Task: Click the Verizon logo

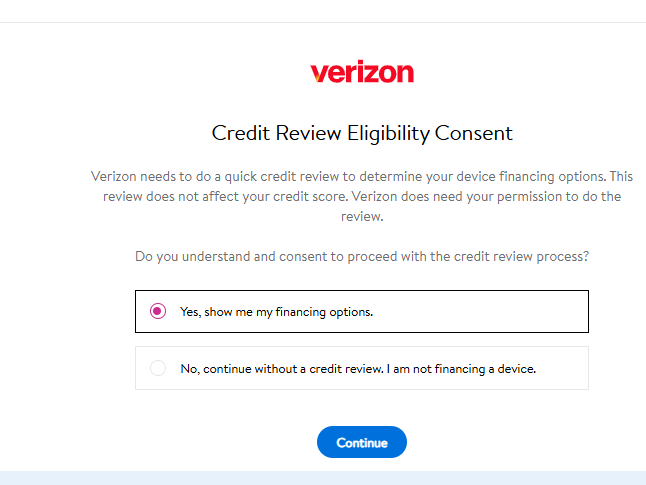Action: coord(362,73)
